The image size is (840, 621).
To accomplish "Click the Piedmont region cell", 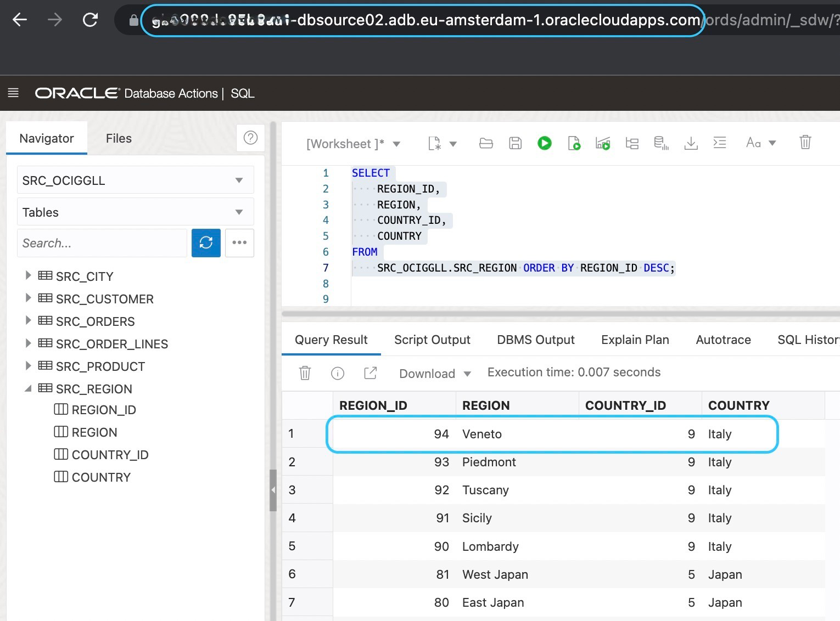I will click(517, 462).
